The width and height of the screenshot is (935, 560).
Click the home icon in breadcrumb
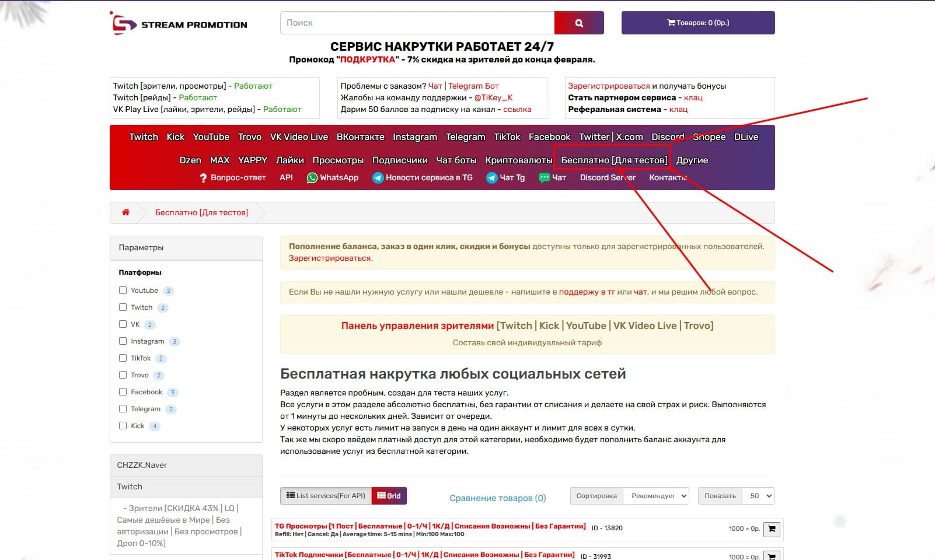(125, 212)
